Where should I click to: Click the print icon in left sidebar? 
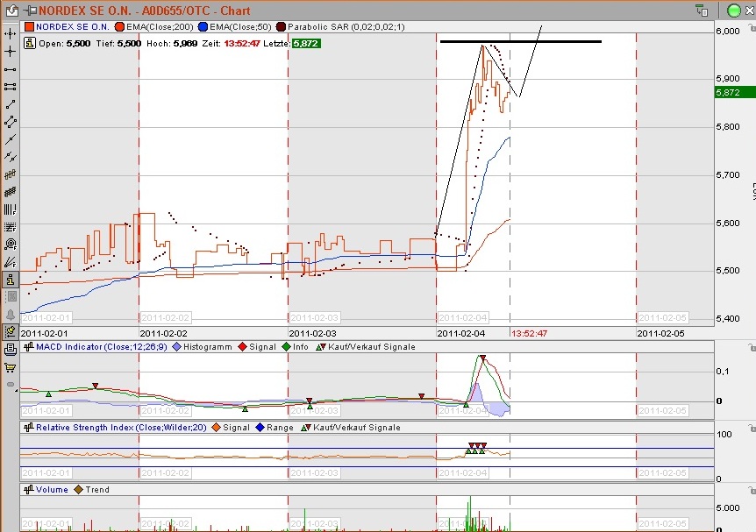click(10, 348)
